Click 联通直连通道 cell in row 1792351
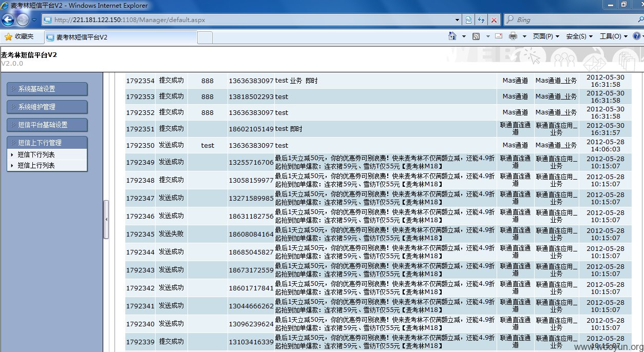The image size is (644, 352). (x=515, y=129)
